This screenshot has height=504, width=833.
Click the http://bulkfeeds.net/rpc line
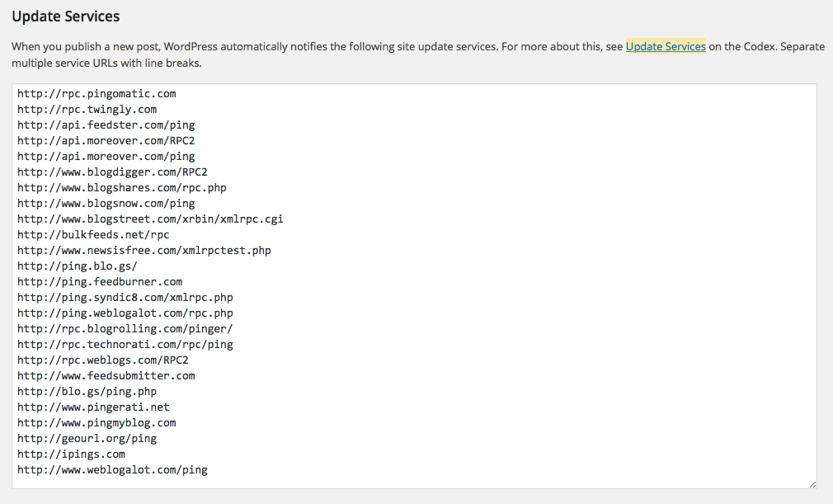pos(93,235)
